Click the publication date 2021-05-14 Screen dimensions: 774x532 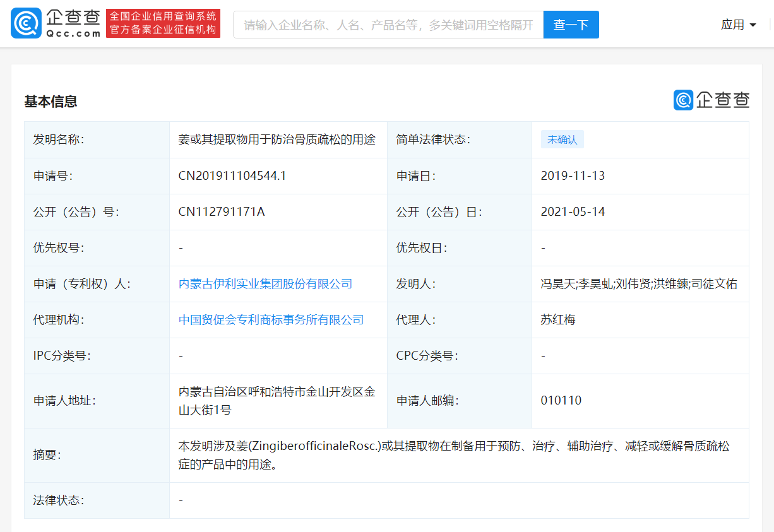[x=573, y=212]
